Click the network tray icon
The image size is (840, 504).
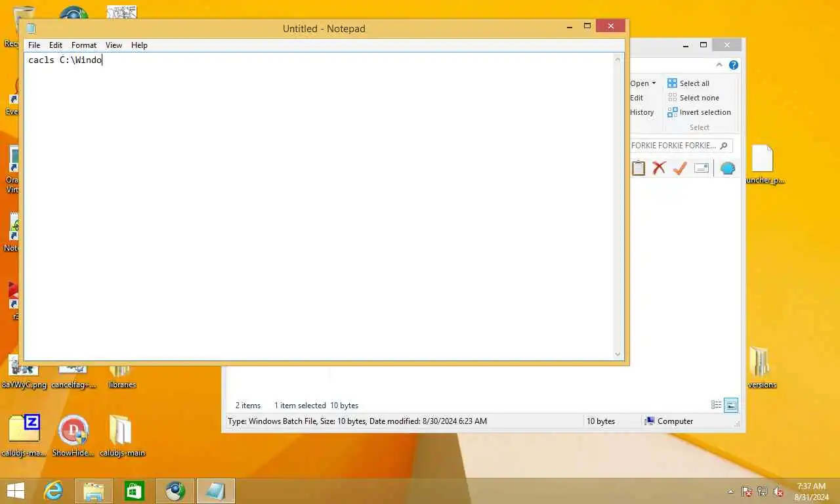point(763,492)
